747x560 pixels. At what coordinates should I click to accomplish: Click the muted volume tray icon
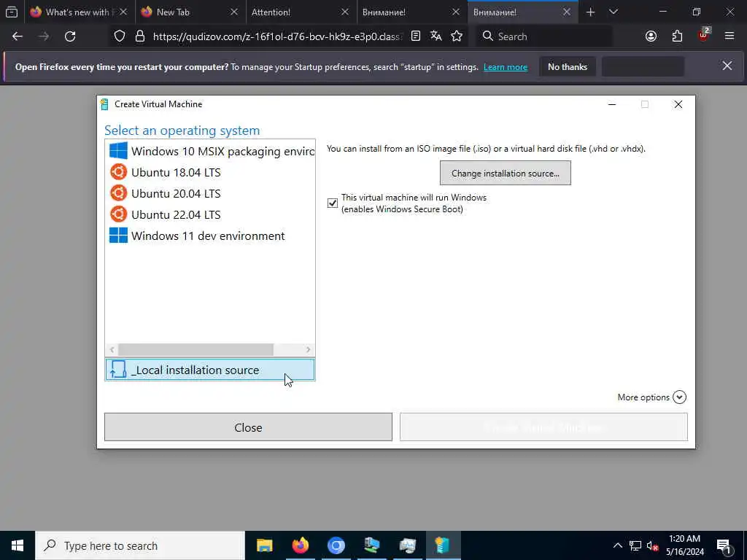(652, 545)
